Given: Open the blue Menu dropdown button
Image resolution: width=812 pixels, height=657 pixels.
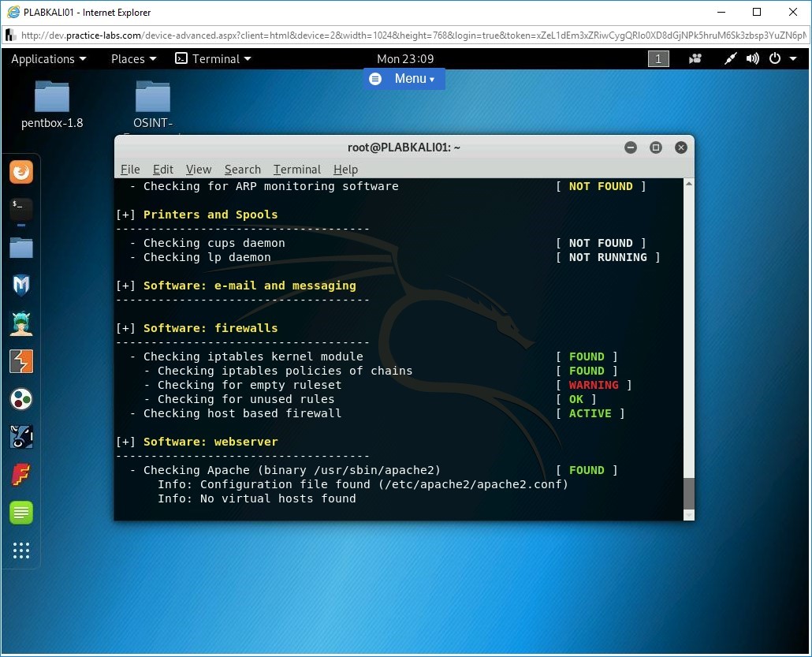Looking at the screenshot, I should pos(404,79).
